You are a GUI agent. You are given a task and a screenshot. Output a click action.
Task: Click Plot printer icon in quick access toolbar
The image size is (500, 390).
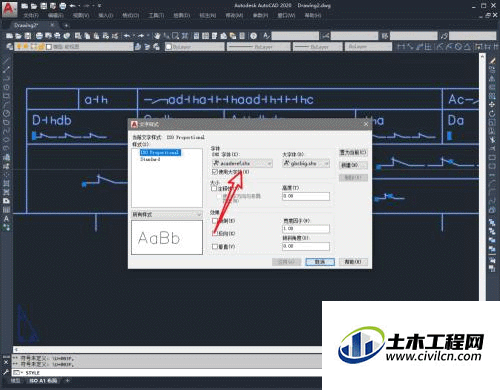[x=62, y=6]
